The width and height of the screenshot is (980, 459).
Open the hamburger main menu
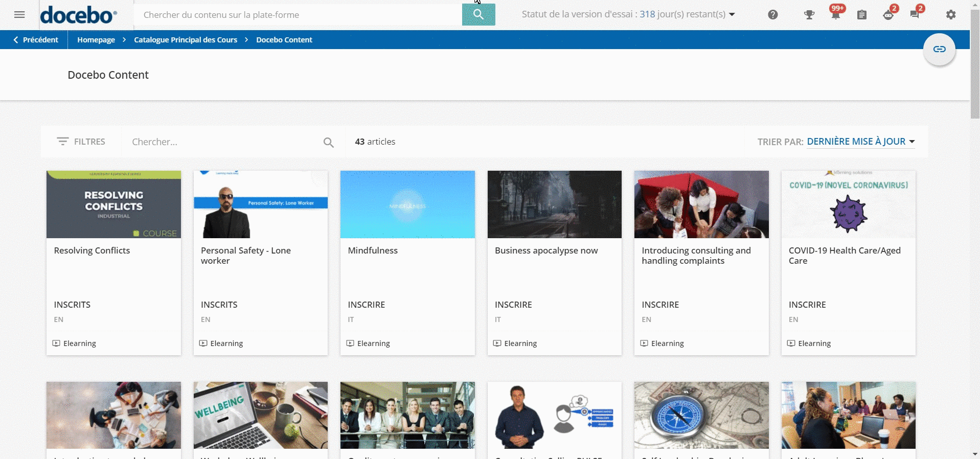pos(19,15)
